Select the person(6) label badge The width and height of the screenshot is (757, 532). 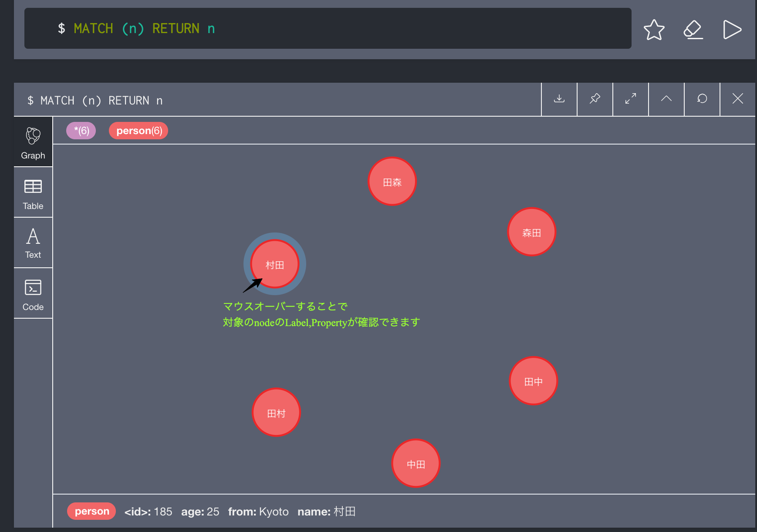[x=139, y=131]
